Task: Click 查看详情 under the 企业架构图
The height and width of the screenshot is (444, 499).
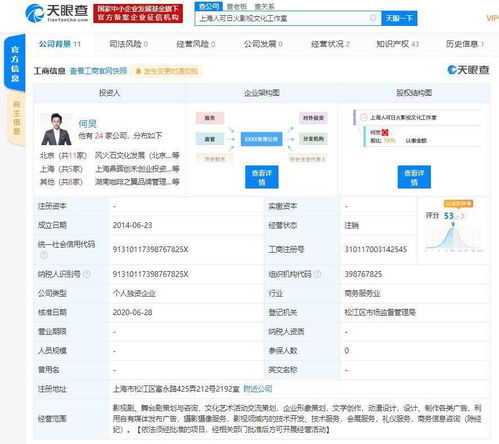Action: 262,177
